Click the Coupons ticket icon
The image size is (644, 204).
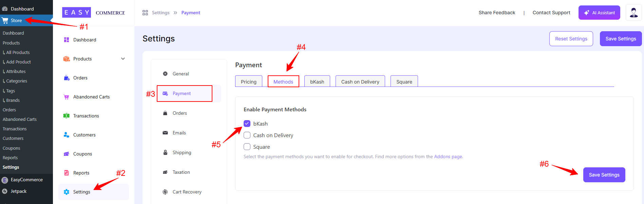pos(67,154)
